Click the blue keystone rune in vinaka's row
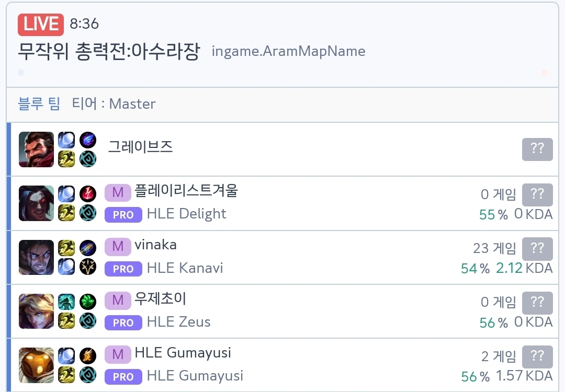565x392 pixels. tap(88, 248)
